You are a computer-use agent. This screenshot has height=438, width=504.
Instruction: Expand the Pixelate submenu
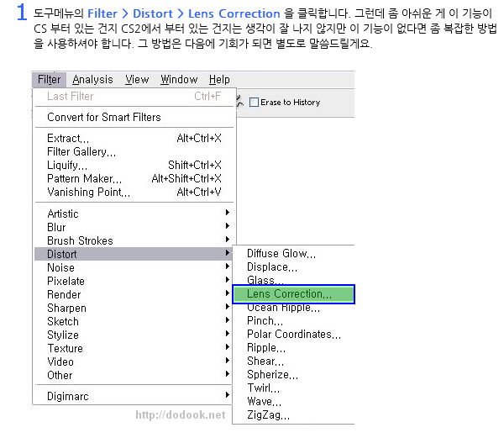tap(134, 281)
